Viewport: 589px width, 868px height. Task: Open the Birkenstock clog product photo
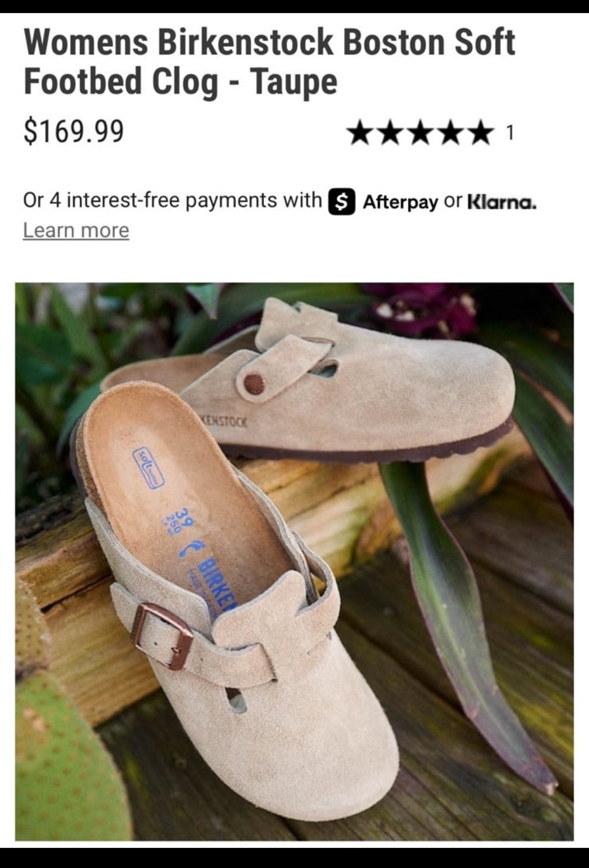pyautogui.click(x=294, y=561)
